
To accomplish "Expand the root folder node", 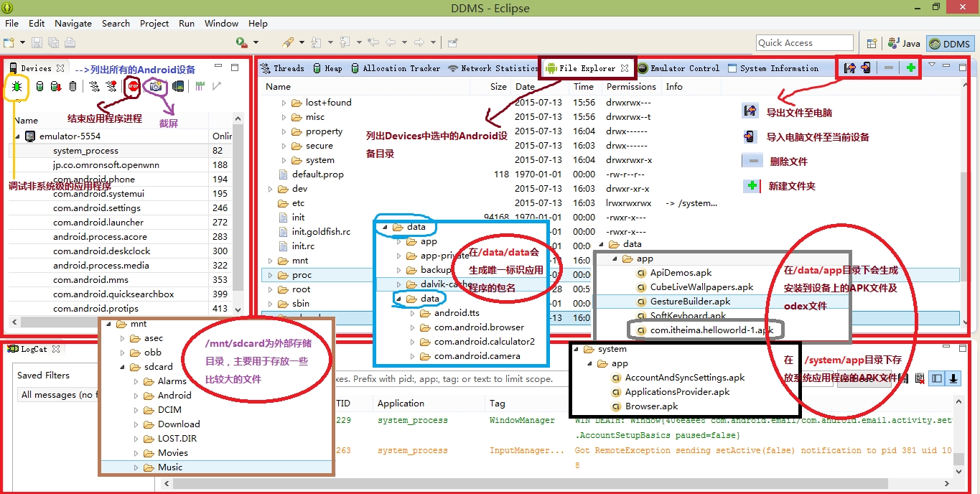I will (x=270, y=289).
